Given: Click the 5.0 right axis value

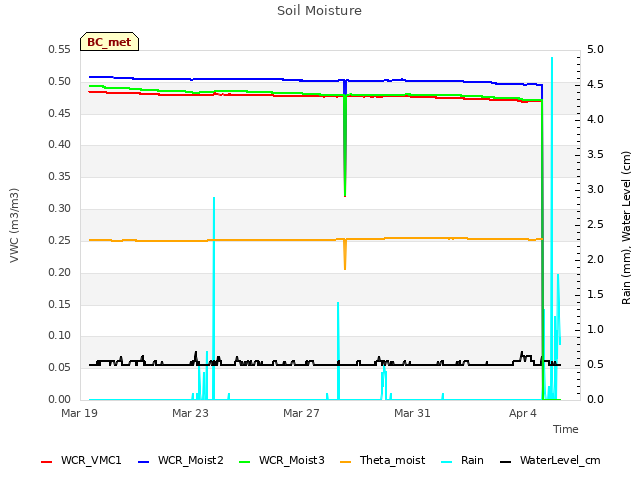Looking at the screenshot, I should click(x=595, y=49).
